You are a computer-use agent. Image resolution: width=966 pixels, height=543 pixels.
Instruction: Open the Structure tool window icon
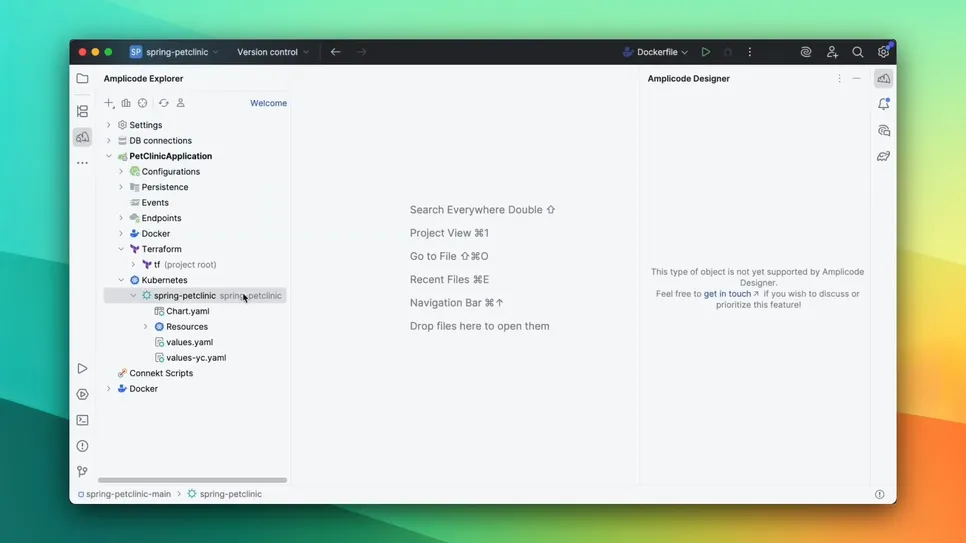[x=82, y=111]
